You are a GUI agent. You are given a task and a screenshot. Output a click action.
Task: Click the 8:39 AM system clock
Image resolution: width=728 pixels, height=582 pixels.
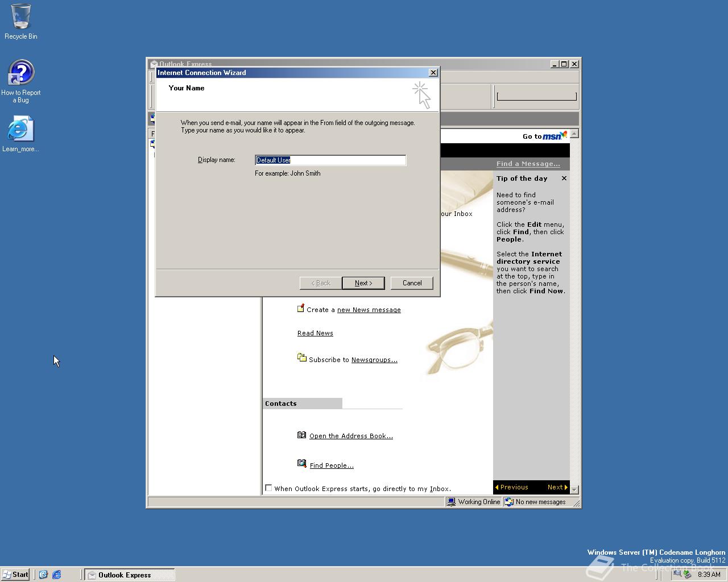tap(709, 575)
